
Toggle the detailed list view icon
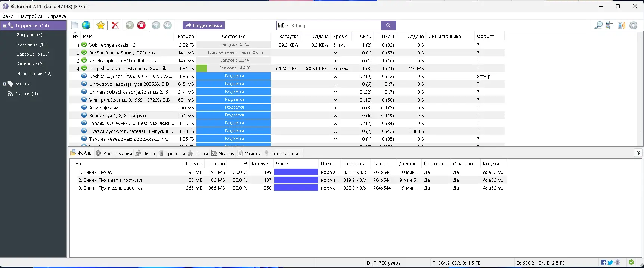tap(610, 25)
